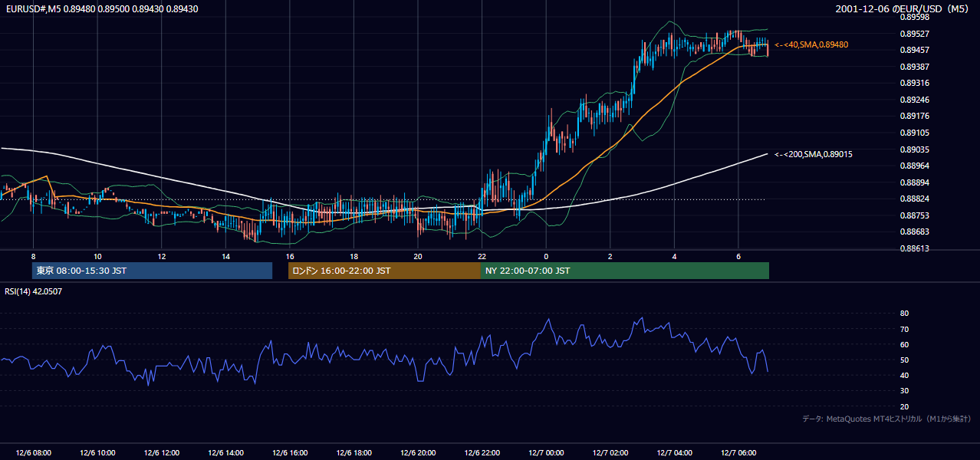Screen dimensions: 980x460
Task: Click the bottom date label 12/7 02:00
Action: point(610,453)
